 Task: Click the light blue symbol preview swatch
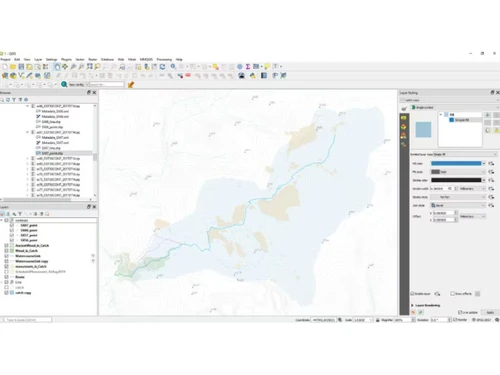click(x=423, y=130)
